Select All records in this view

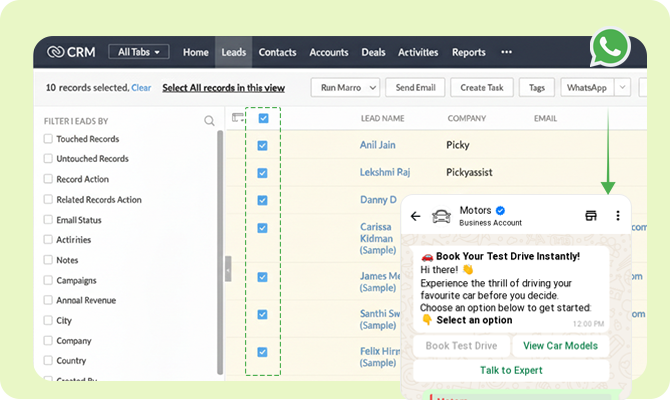(223, 88)
